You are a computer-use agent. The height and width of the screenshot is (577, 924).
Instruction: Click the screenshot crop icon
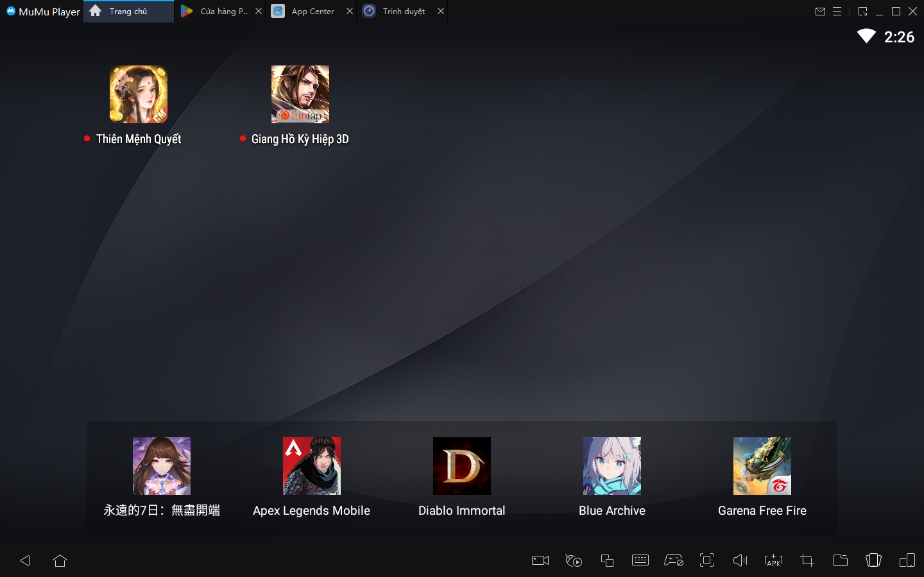coord(807,560)
